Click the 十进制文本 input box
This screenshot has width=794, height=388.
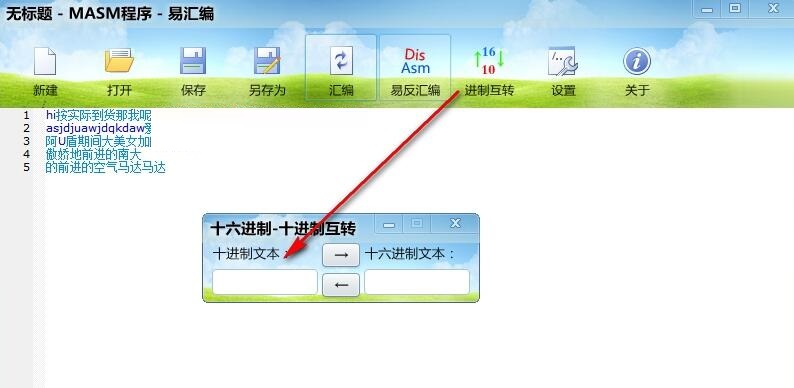pyautogui.click(x=265, y=282)
